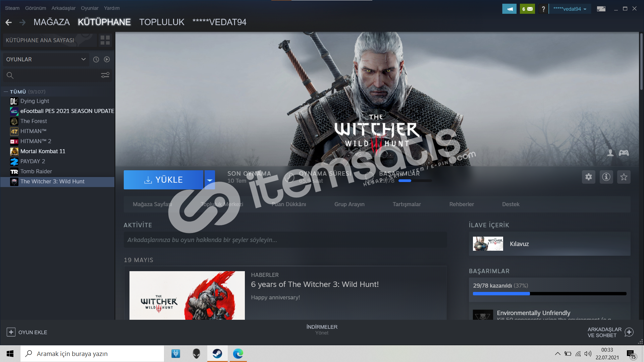644x362 pixels.
Task: Open the Witcher anniversary news thumbnail
Action: click(x=187, y=295)
